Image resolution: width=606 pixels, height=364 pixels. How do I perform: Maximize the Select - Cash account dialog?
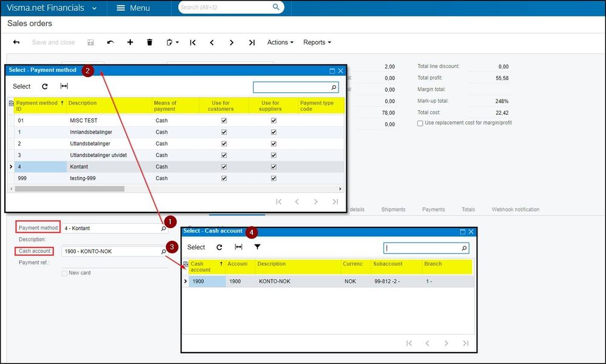coord(463,232)
